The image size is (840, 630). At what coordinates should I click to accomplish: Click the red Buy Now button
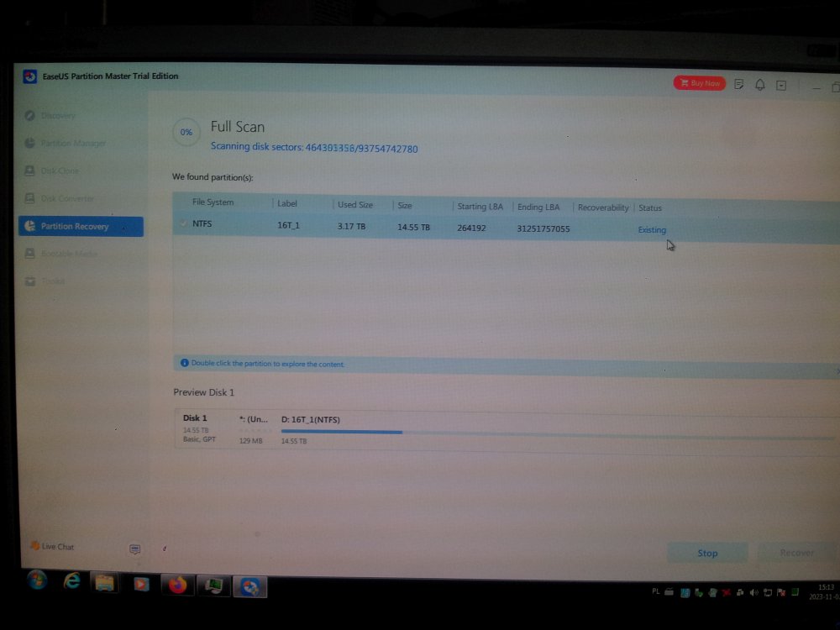(699, 83)
